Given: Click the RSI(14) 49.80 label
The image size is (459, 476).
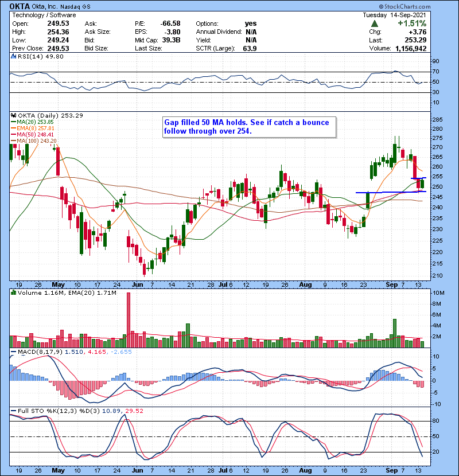Looking at the screenshot, I should click(40, 56).
